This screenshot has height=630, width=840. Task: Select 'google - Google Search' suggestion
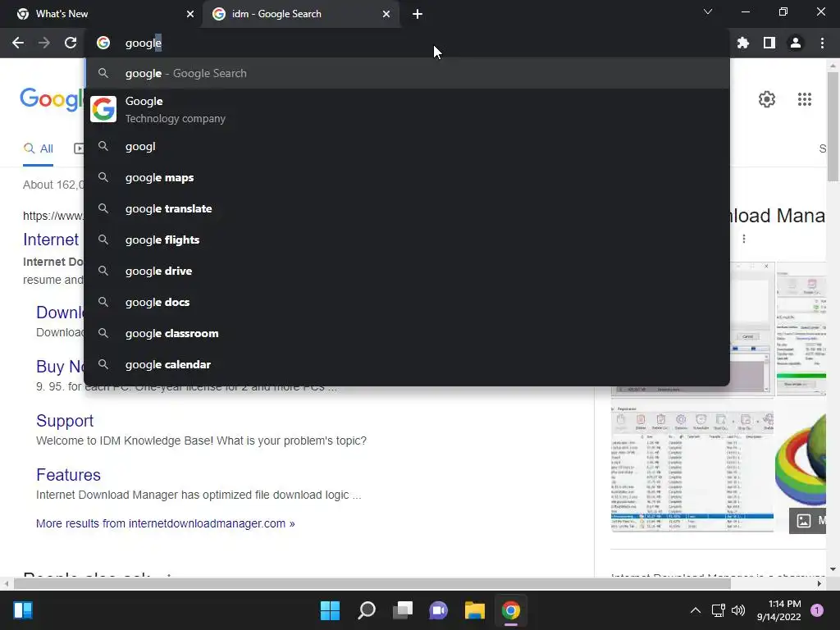[407, 73]
